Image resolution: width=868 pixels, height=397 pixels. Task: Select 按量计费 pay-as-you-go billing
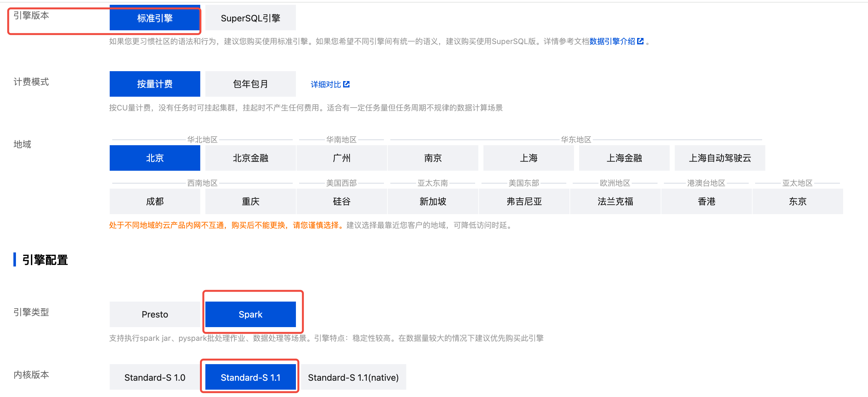(155, 84)
